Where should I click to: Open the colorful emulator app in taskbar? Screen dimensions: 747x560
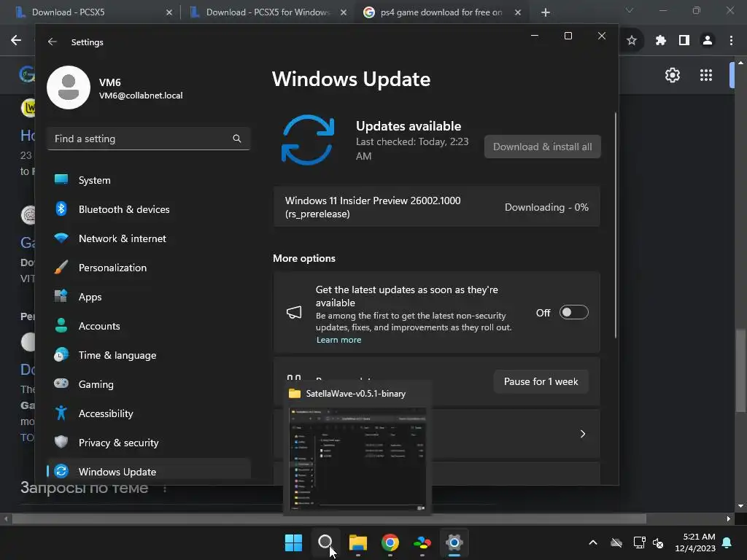(x=422, y=542)
